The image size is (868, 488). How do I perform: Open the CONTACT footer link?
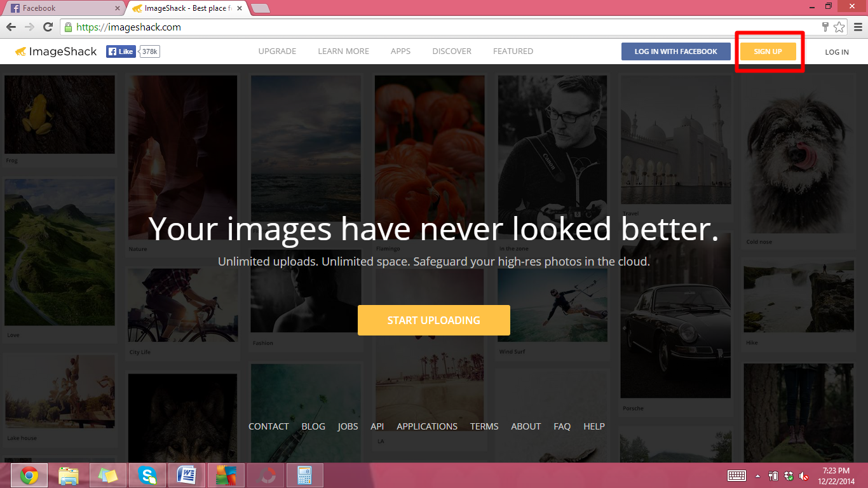(x=268, y=426)
